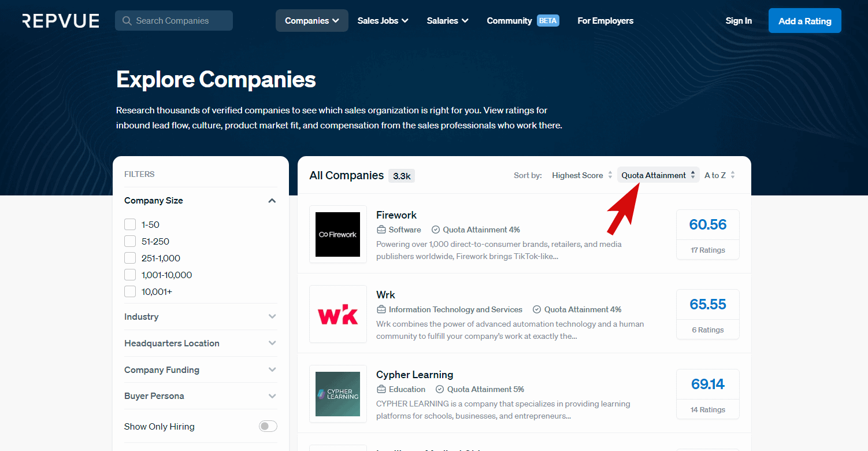Click the briefcase icon beside Education
Image resolution: width=868 pixels, height=451 pixels.
click(381, 389)
